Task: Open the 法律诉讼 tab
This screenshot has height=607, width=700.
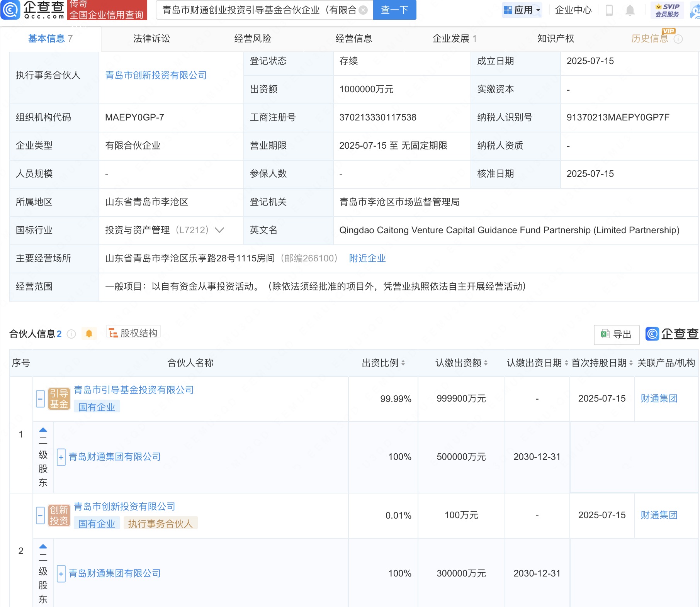Action: click(x=151, y=39)
